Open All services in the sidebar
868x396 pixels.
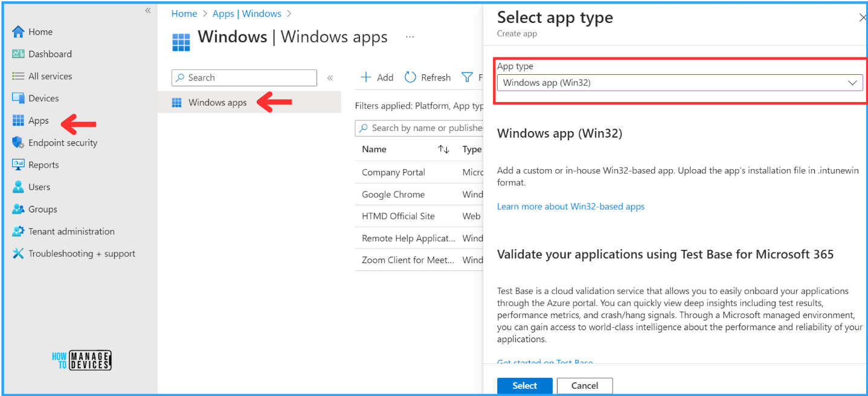50,77
